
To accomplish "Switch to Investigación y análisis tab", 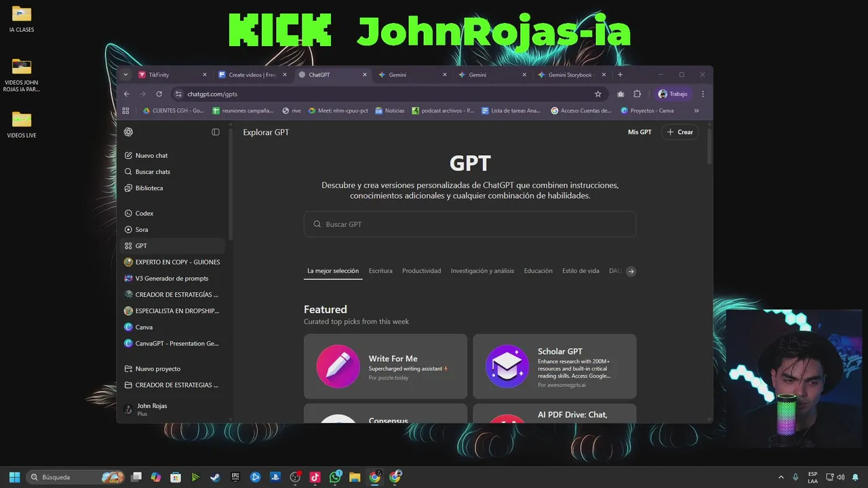I will (x=482, y=271).
